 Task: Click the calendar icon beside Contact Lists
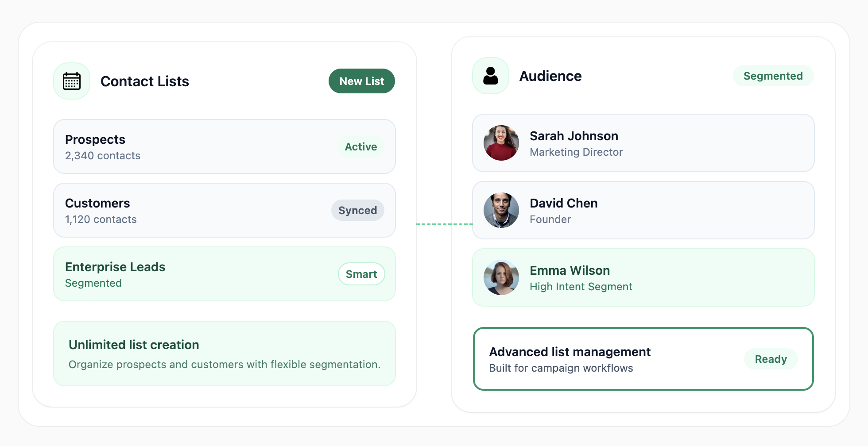[72, 81]
